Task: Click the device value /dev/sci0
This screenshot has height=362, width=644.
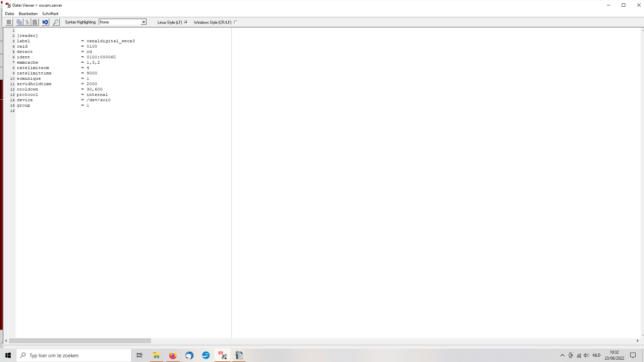Action: [x=99, y=100]
